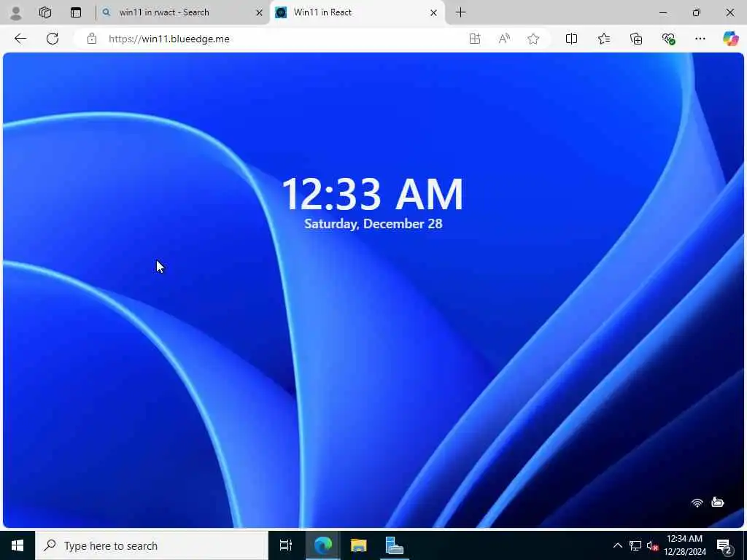
Task: Open the network tray icon
Action: [635, 545]
